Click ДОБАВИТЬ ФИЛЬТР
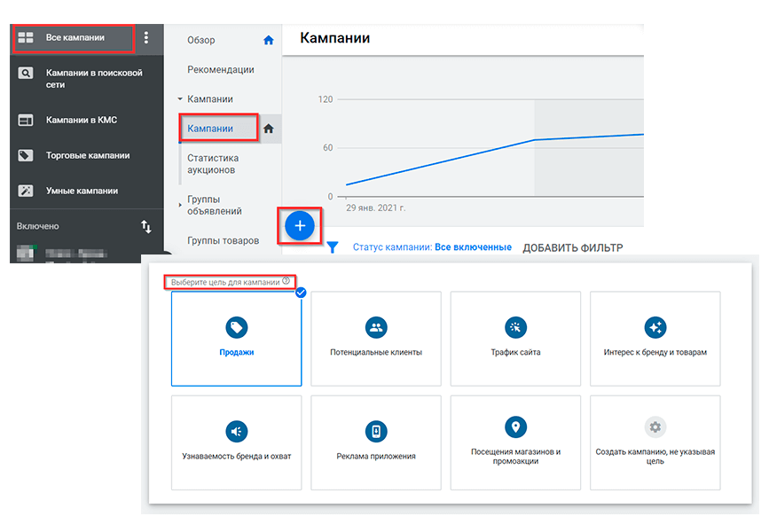The width and height of the screenshot is (769, 532). click(572, 247)
